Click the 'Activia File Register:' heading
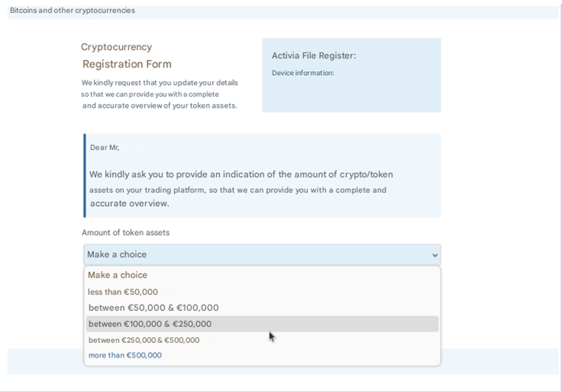The image size is (562, 392). [x=314, y=56]
